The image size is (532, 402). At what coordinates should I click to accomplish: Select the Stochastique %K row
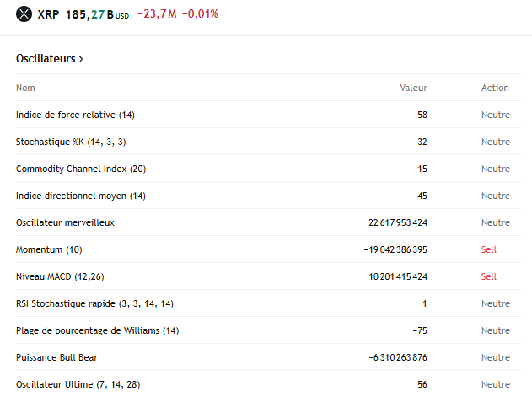(269, 142)
